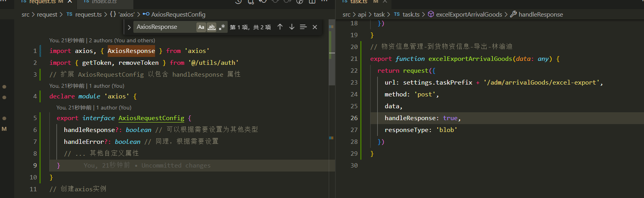Toggle Use Regular Expression in find widget
The height and width of the screenshot is (198, 644).
[x=222, y=27]
